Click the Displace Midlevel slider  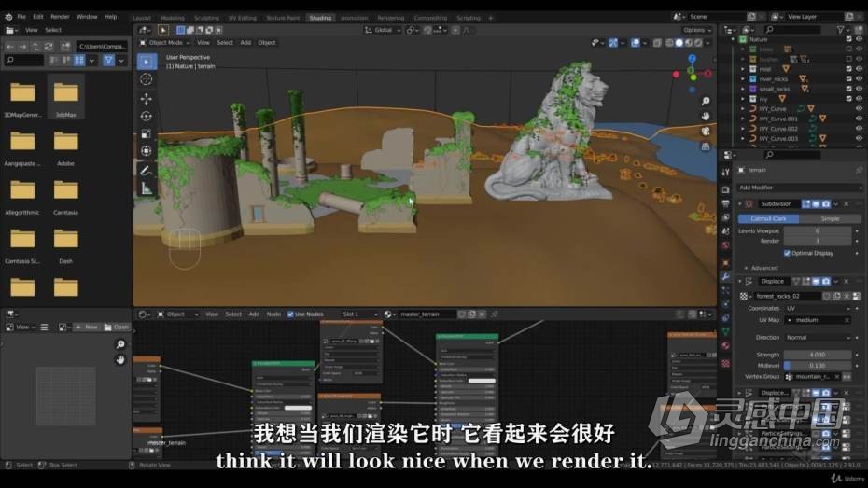(x=817, y=366)
